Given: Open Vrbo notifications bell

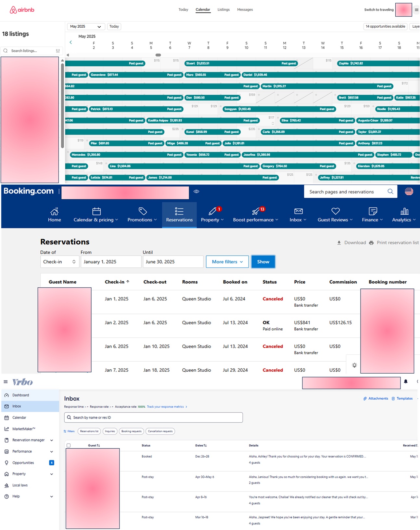Looking at the screenshot, I should pos(406,381).
